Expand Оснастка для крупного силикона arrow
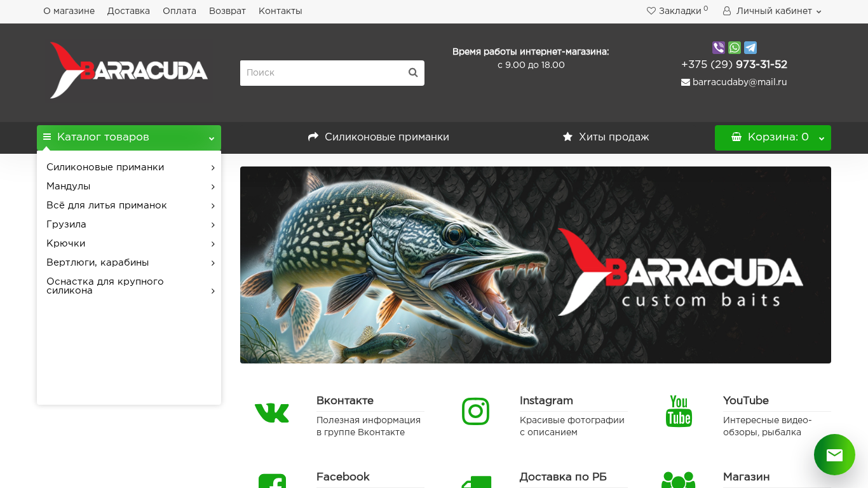 [x=213, y=291]
